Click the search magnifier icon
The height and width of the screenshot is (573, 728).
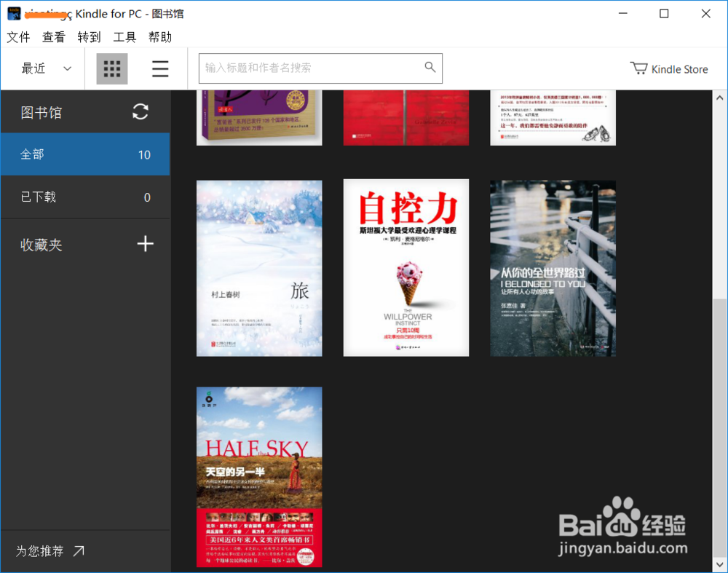pyautogui.click(x=430, y=67)
